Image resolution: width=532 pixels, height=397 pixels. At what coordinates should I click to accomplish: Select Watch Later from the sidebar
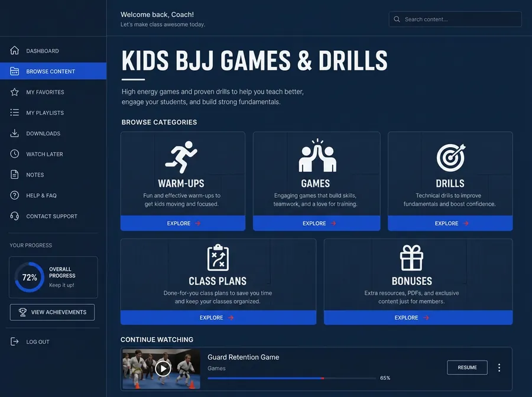click(x=53, y=154)
